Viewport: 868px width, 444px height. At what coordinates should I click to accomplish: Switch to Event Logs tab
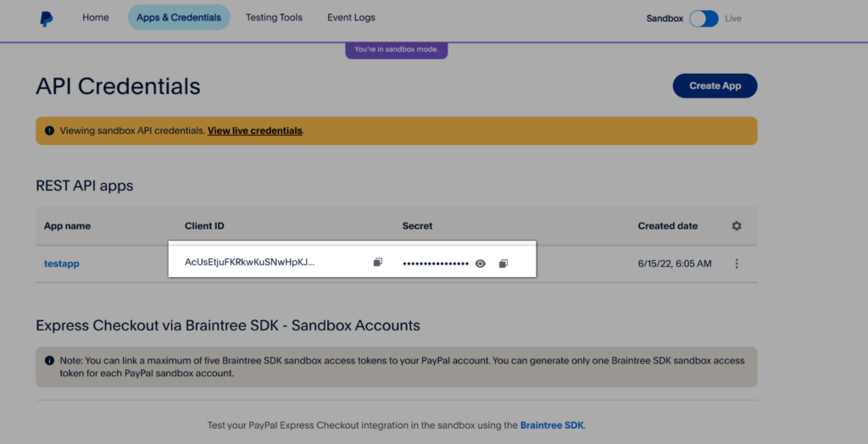pyautogui.click(x=351, y=18)
